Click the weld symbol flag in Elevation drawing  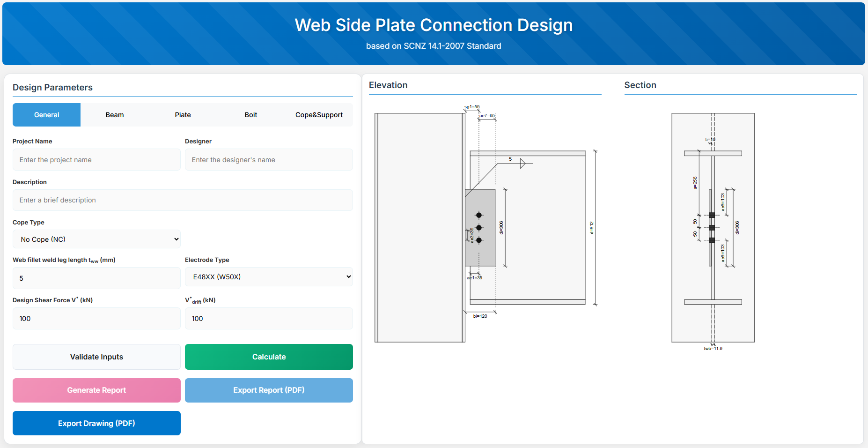click(x=522, y=164)
